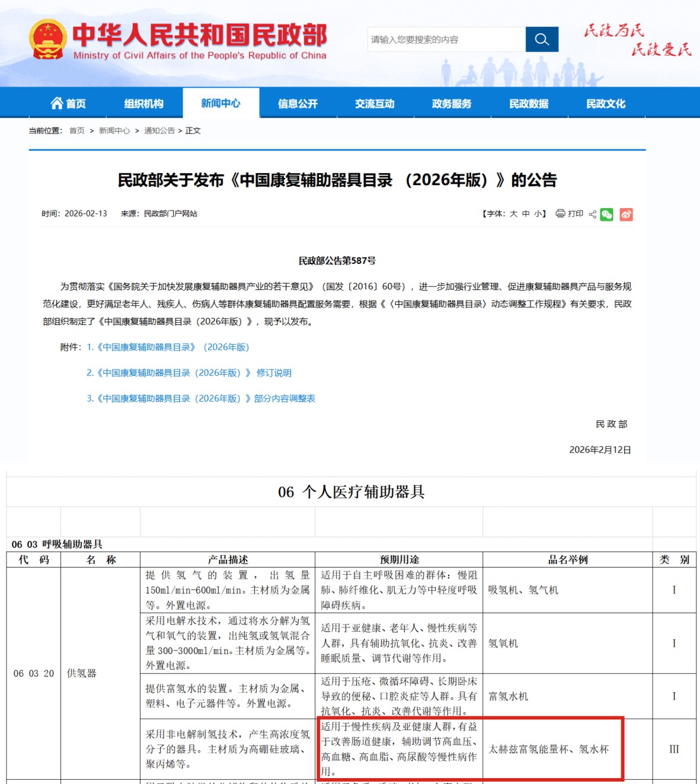Open the 民政数据 navigation tab
The width and height of the screenshot is (700, 784).
point(529,104)
